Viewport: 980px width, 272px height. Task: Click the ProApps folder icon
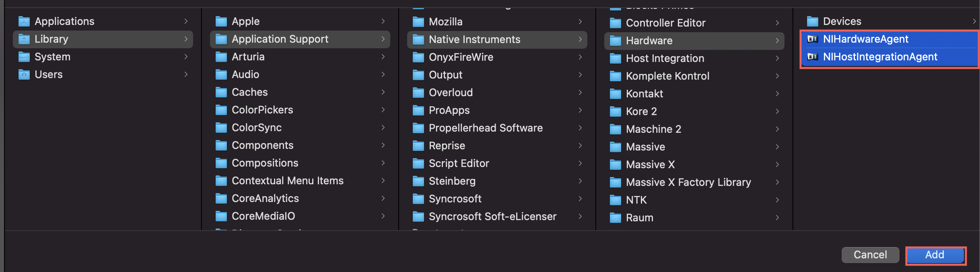[418, 110]
